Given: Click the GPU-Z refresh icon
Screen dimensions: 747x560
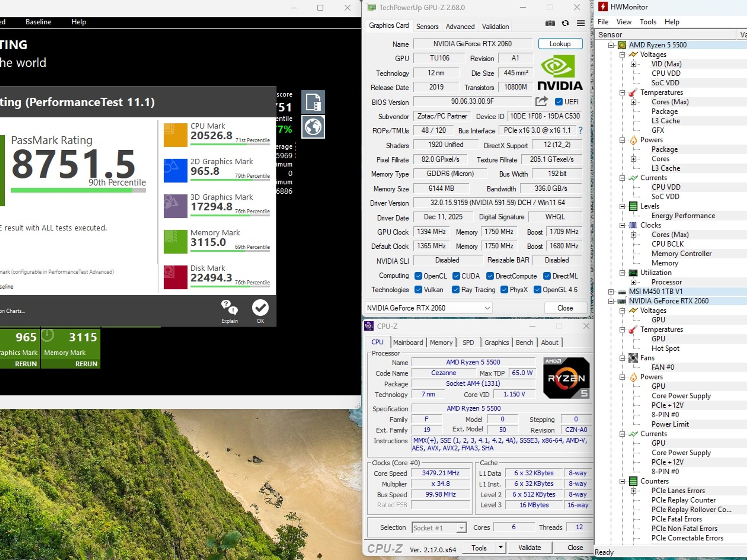Looking at the screenshot, I should point(565,23).
